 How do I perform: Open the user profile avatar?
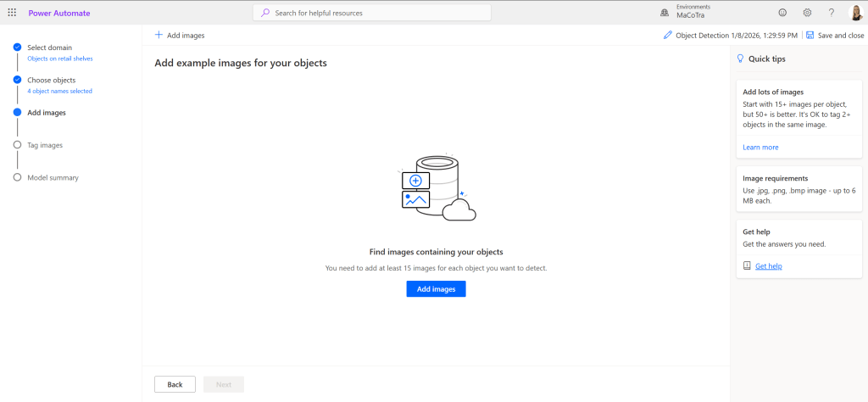click(856, 13)
